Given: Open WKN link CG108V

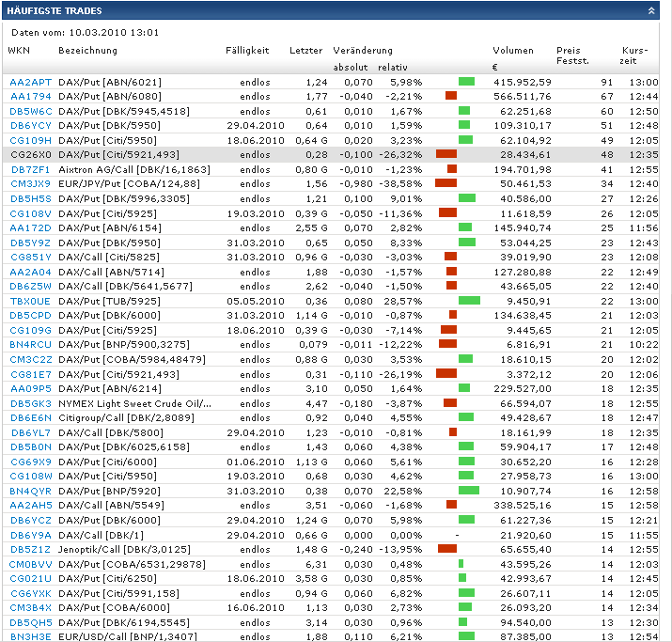Looking at the screenshot, I should [x=30, y=214].
